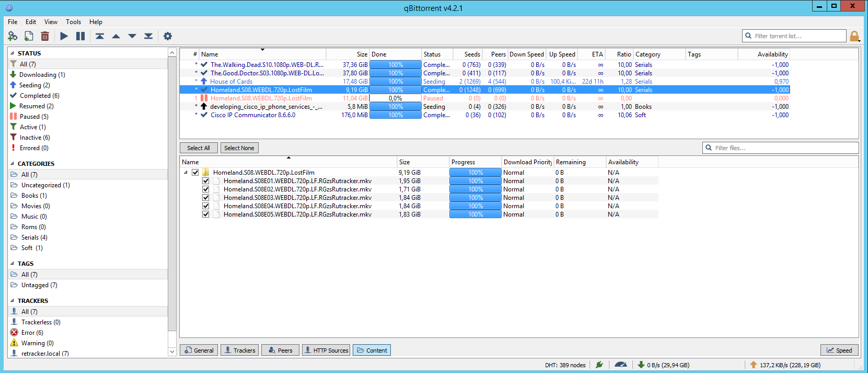Open options gear icon
Image resolution: width=868 pixels, height=373 pixels.
[x=168, y=36]
